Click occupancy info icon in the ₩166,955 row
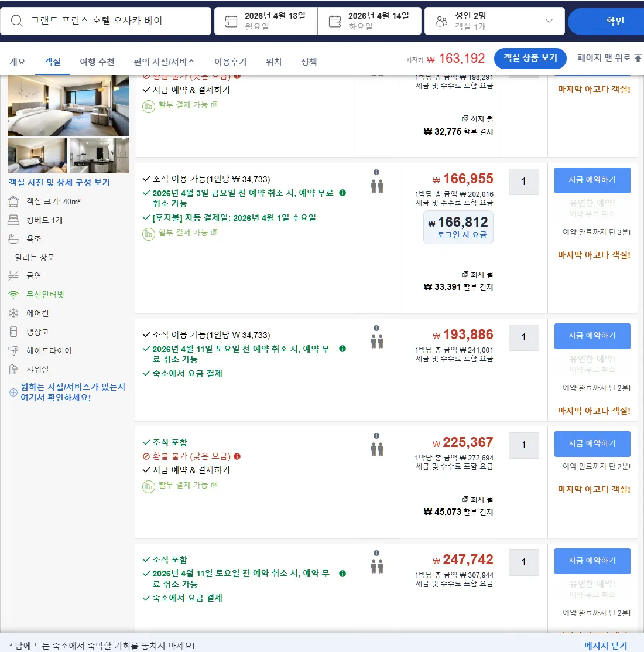644x652 pixels. coord(376,172)
